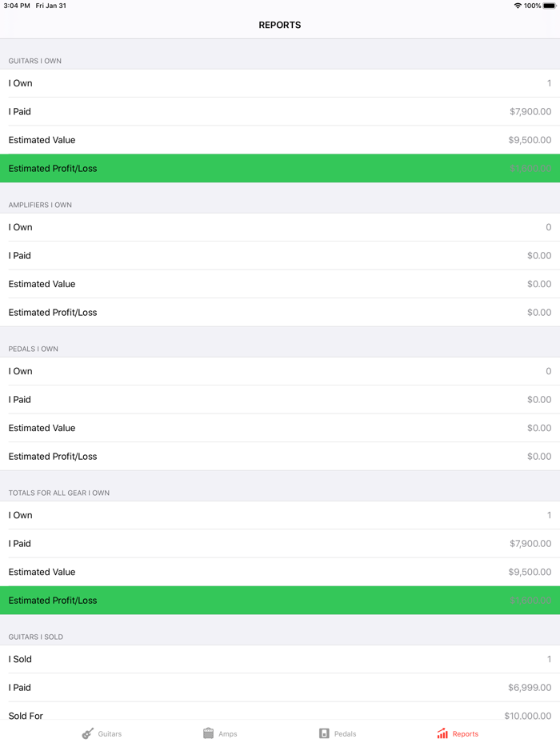Tap the battery indicator in status bar
Viewport: 560px width, 747px height.
pos(550,6)
